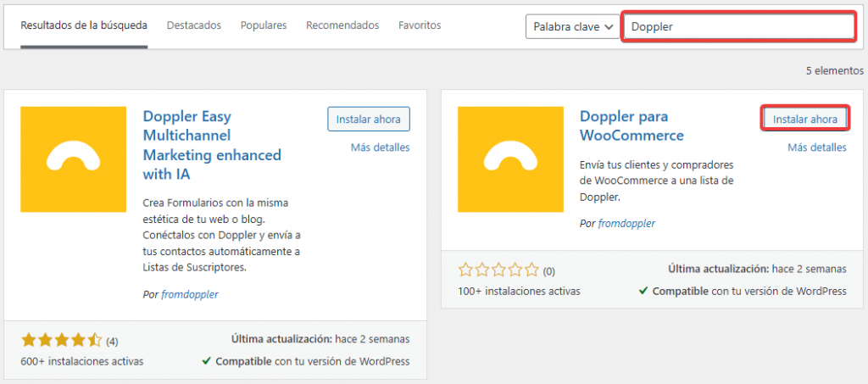Viewport: 868px width, 384px height.
Task: Click the 5 elementos results count
Action: tap(835, 71)
